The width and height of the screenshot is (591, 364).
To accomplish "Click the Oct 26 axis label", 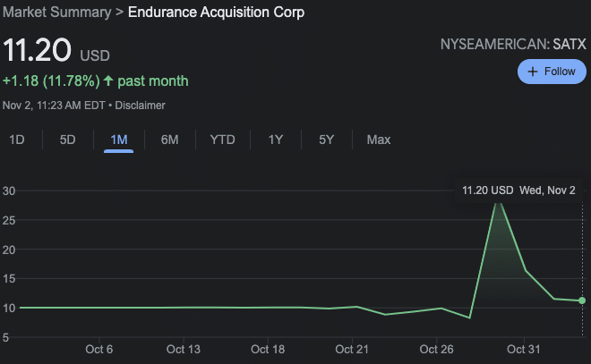I will (x=436, y=350).
